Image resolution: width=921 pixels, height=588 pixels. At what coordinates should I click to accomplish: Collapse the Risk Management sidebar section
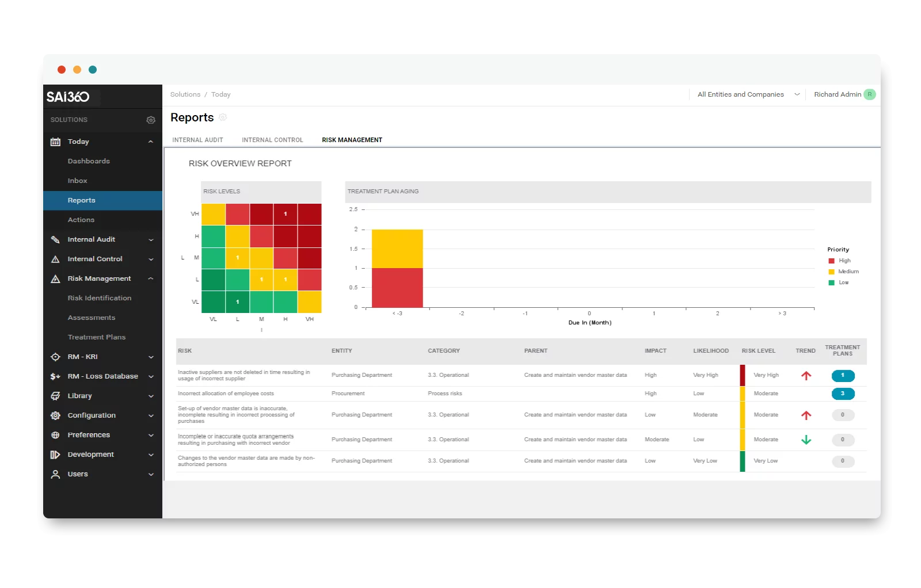pyautogui.click(x=151, y=278)
